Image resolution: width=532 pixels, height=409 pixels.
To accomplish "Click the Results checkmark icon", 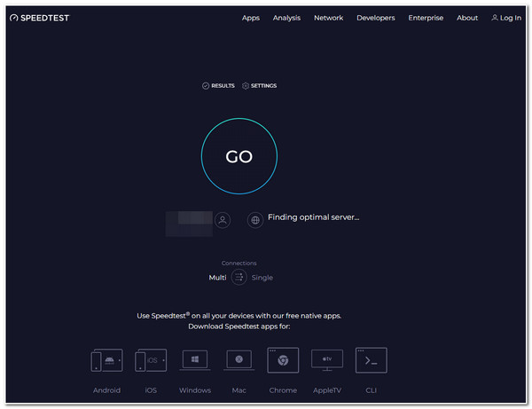I will (206, 85).
